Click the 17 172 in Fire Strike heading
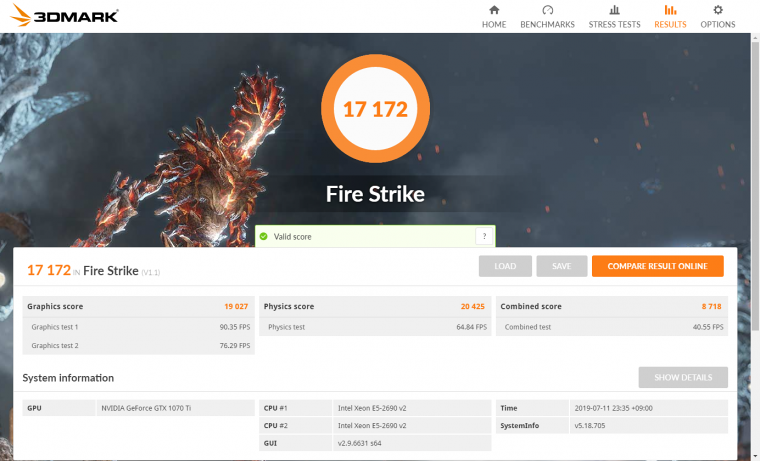The image size is (760, 461). tap(93, 270)
